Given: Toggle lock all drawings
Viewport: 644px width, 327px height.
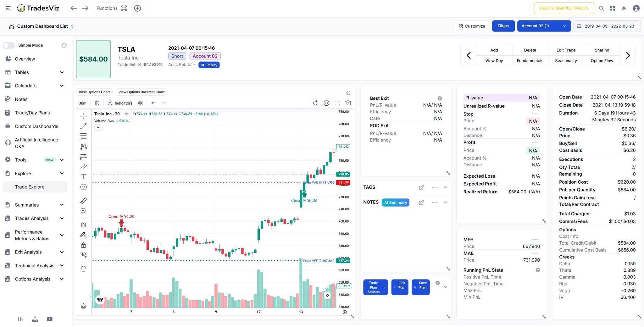Looking at the screenshot, I should [x=83, y=245].
